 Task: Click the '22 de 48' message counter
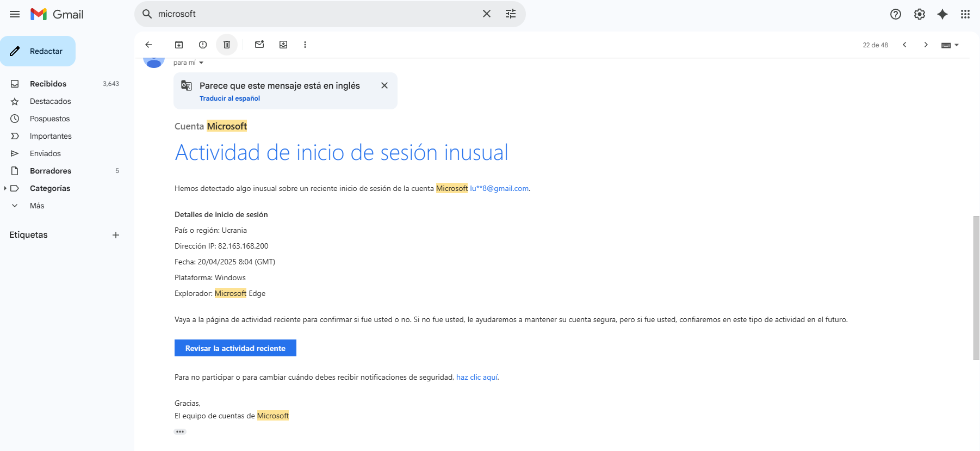click(875, 45)
